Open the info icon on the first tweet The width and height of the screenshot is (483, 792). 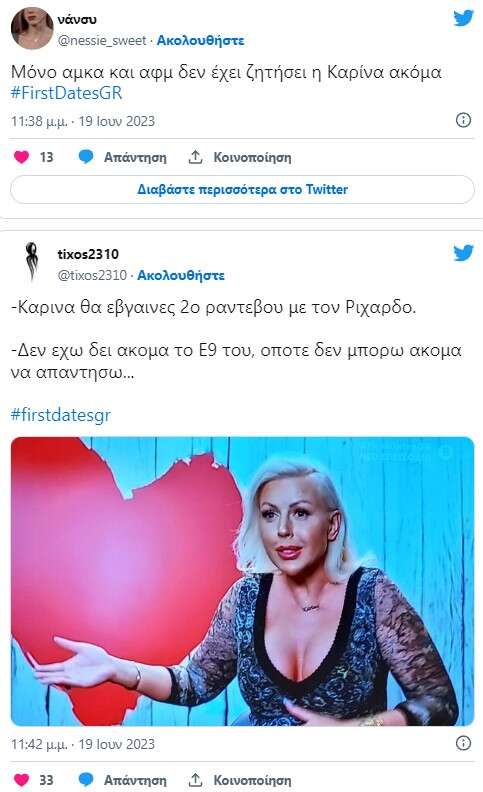pyautogui.click(x=463, y=120)
